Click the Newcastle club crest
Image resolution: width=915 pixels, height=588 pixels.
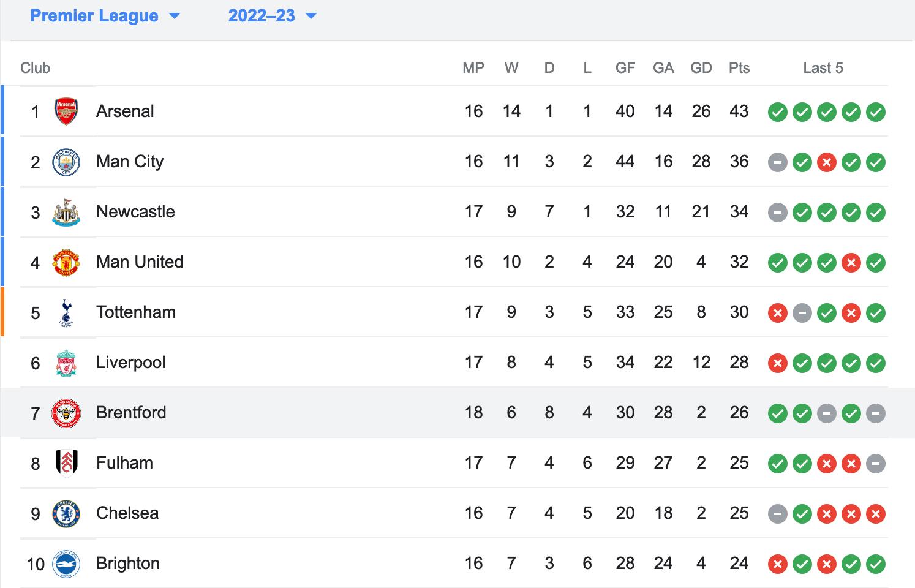point(66,212)
